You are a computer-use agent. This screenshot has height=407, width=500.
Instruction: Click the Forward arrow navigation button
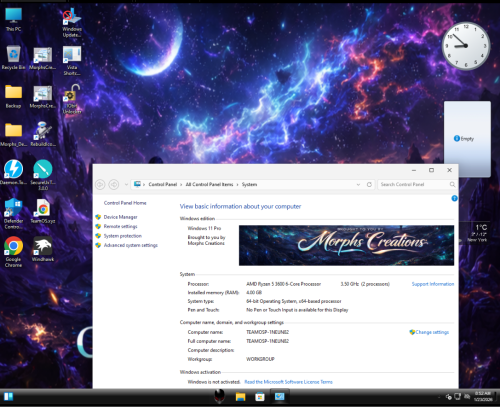pyautogui.click(x=114, y=184)
